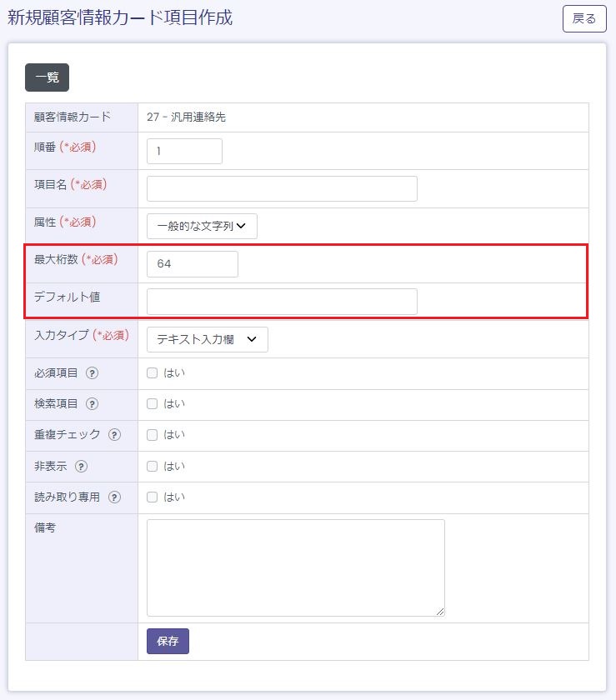Click help icon beside 必須項目
Image resolution: width=616 pixels, height=700 pixels.
pyautogui.click(x=93, y=373)
